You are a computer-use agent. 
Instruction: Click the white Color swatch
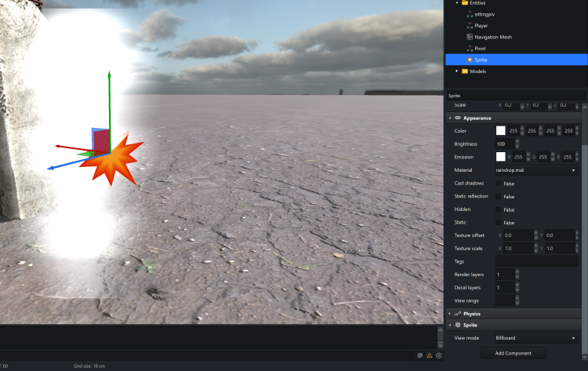point(500,130)
